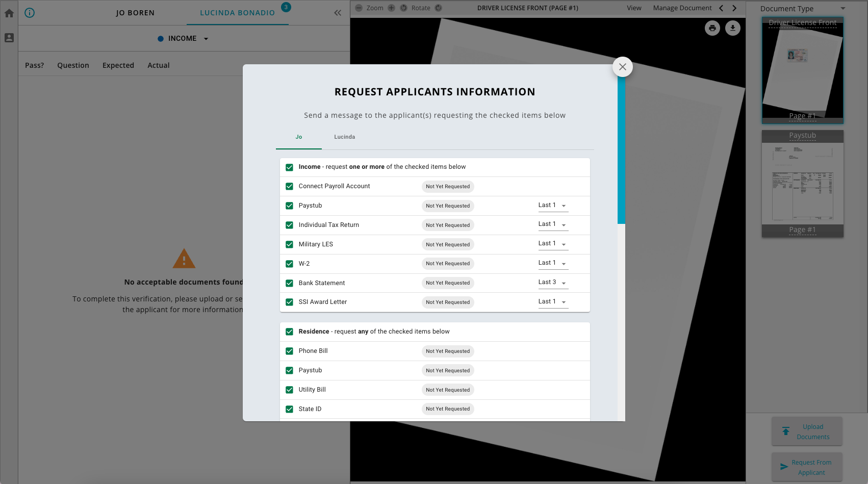Viewport: 868px width, 484px height.
Task: Click the Upload Documents button
Action: tap(807, 431)
